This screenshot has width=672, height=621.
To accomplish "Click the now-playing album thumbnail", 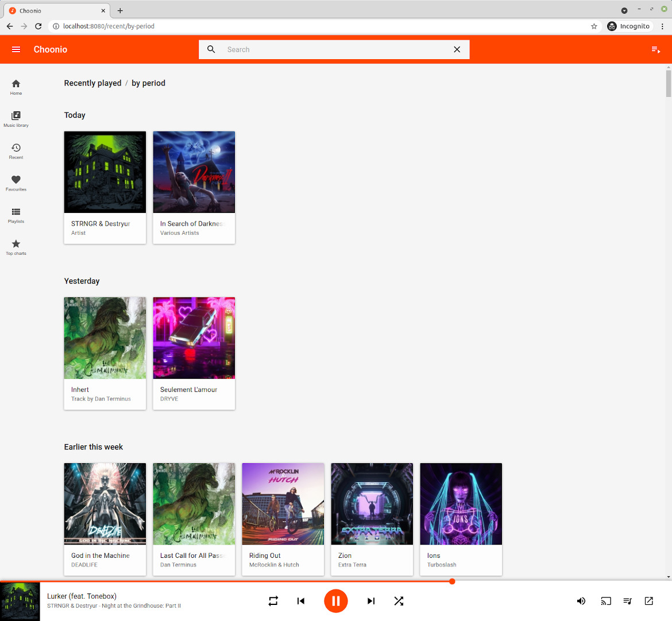I will pos(20,601).
